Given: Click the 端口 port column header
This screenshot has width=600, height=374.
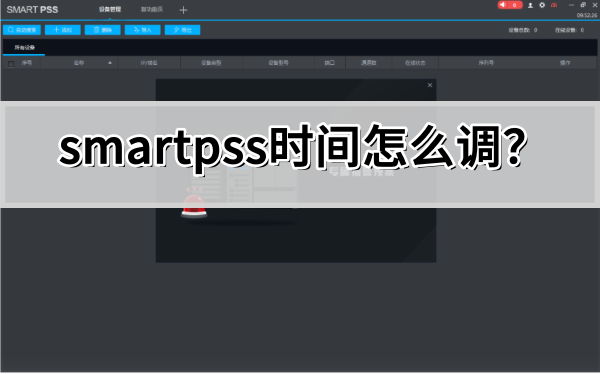Looking at the screenshot, I should [x=329, y=63].
